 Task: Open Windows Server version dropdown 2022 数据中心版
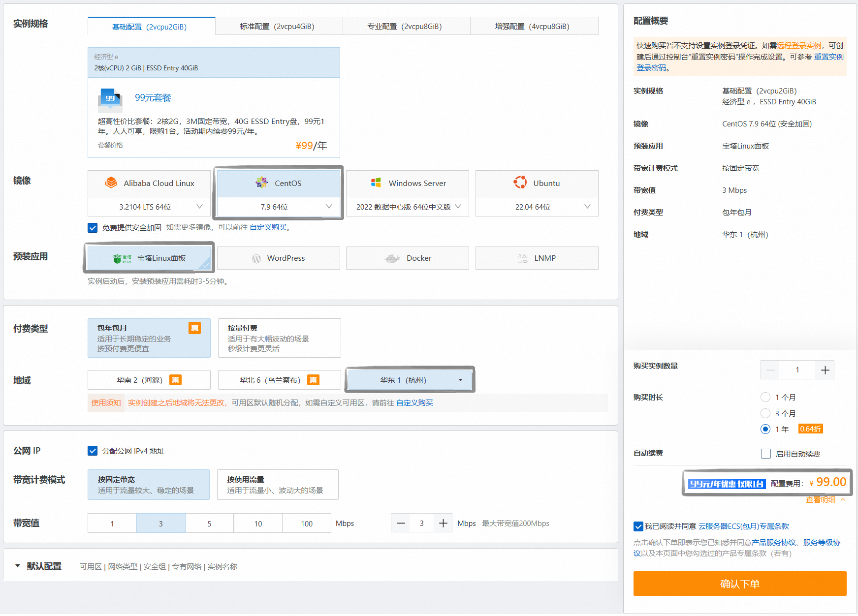click(x=408, y=207)
